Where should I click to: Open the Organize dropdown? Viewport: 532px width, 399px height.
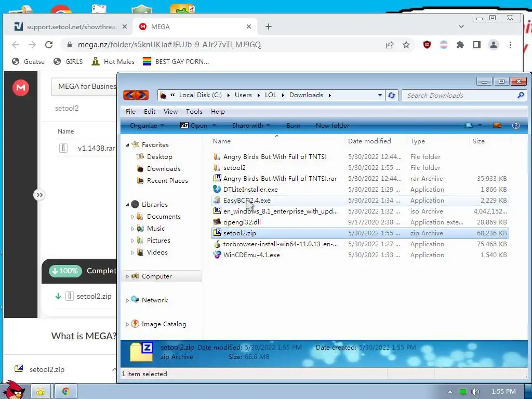coord(147,126)
